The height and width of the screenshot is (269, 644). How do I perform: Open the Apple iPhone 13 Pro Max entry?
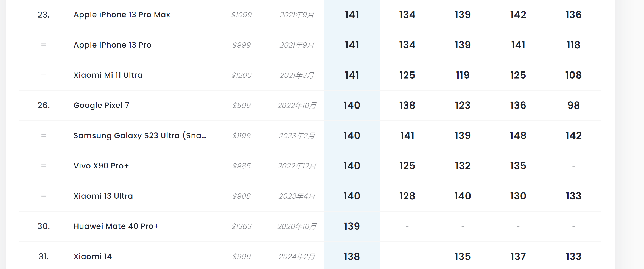pyautogui.click(x=122, y=15)
